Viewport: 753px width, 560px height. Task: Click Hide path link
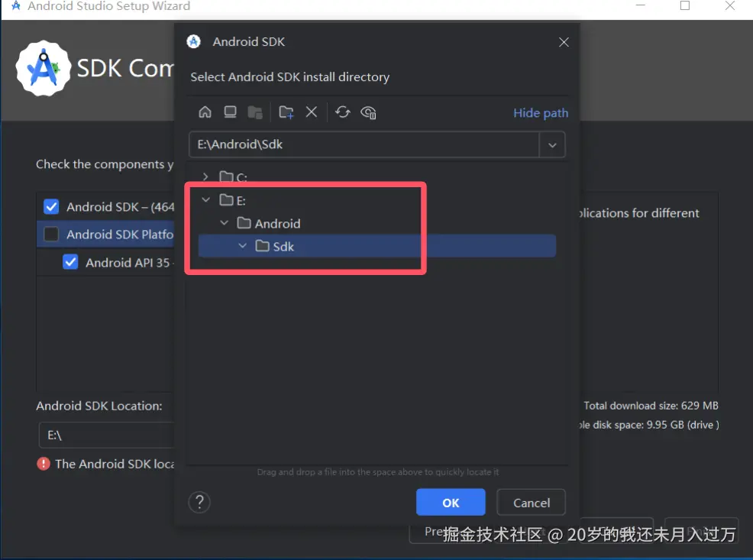541,113
